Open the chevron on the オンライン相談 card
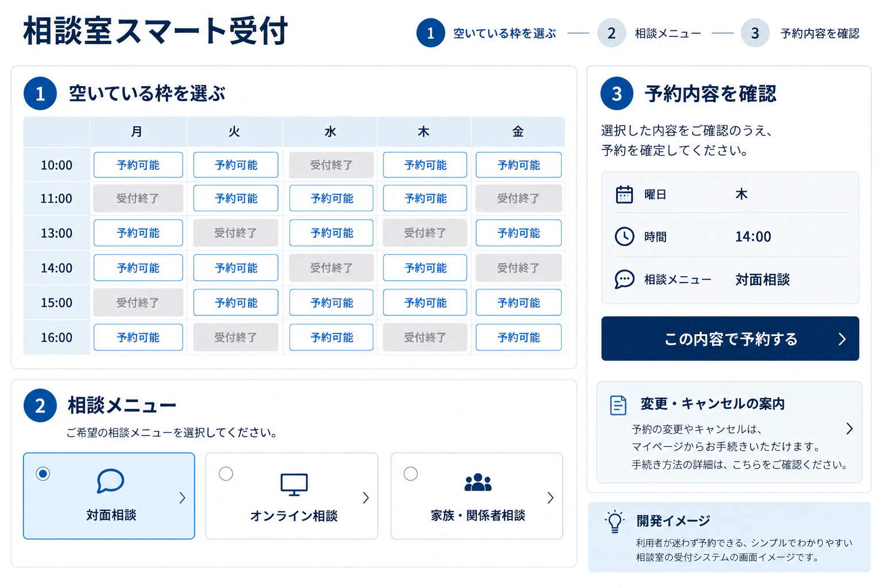Viewport: 882px width, 588px height. tap(366, 498)
